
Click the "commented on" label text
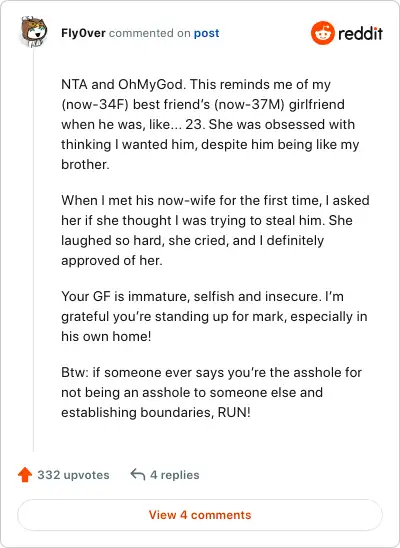click(x=150, y=33)
